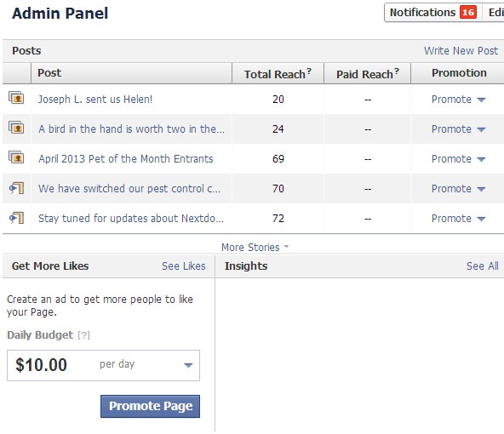Open Notifications tab with 16 badge
The width and height of the screenshot is (504, 434).
click(x=433, y=13)
